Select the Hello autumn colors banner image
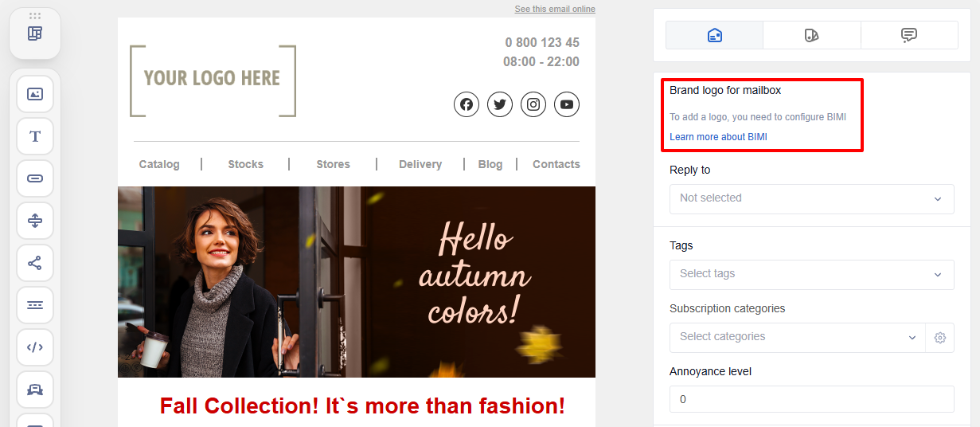 click(357, 282)
